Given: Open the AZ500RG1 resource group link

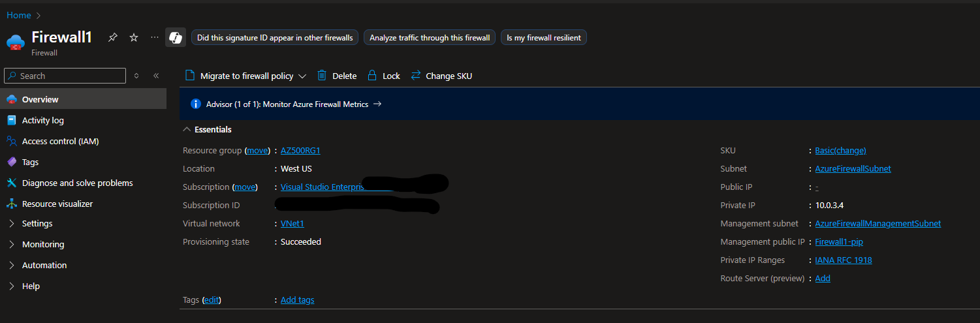Looking at the screenshot, I should (300, 151).
